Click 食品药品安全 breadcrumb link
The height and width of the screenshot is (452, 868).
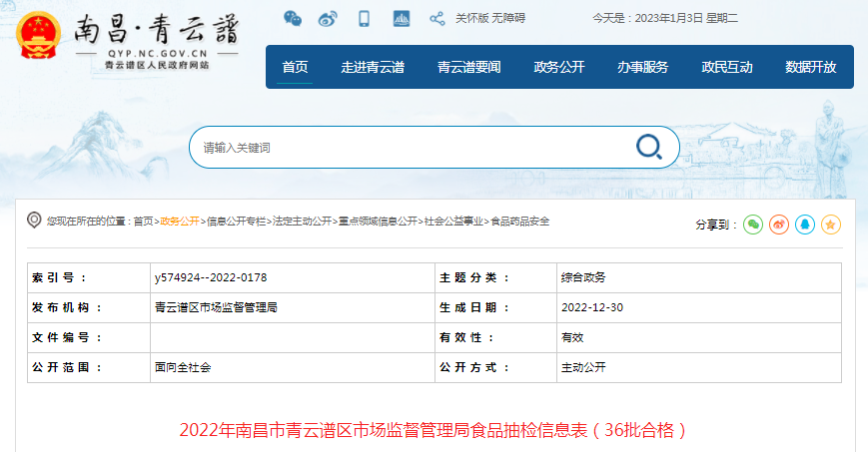pos(519,222)
